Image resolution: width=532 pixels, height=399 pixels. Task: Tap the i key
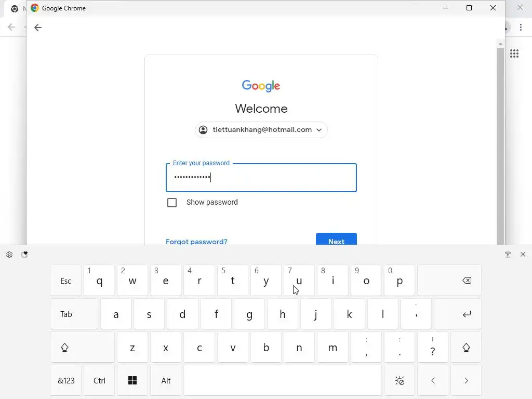pos(332,280)
